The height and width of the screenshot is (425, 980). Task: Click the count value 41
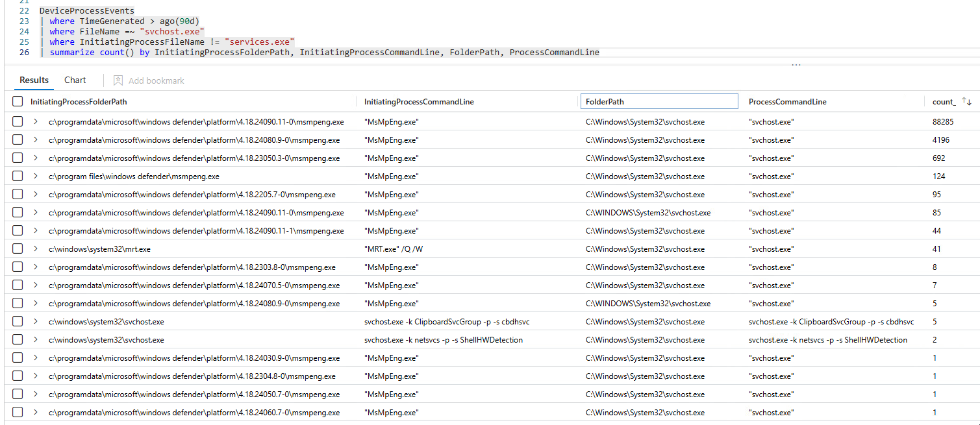936,249
